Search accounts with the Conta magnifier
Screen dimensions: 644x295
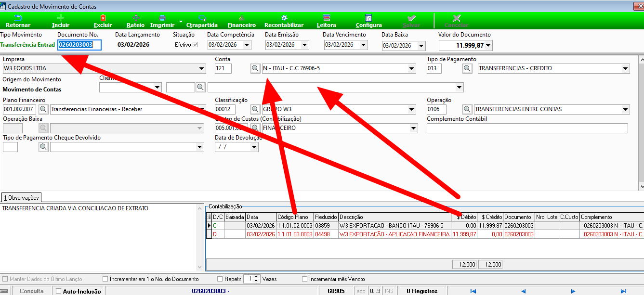[255, 68]
